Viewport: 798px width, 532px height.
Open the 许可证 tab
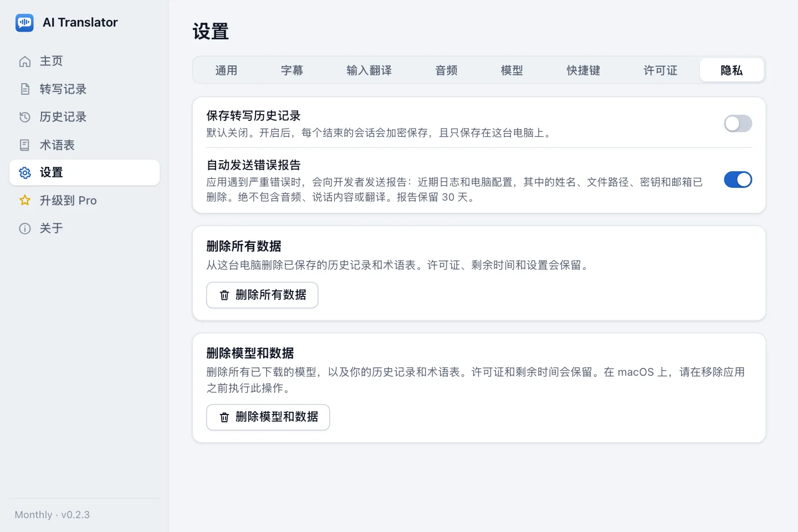coord(661,70)
